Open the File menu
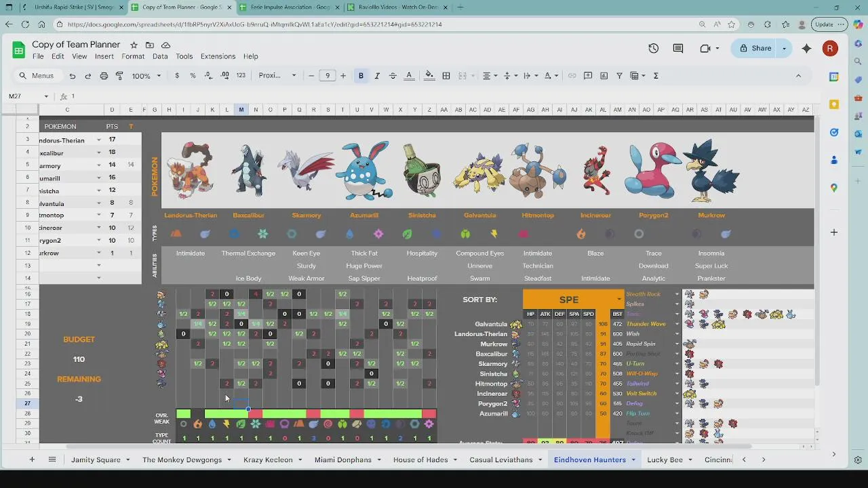 point(38,56)
